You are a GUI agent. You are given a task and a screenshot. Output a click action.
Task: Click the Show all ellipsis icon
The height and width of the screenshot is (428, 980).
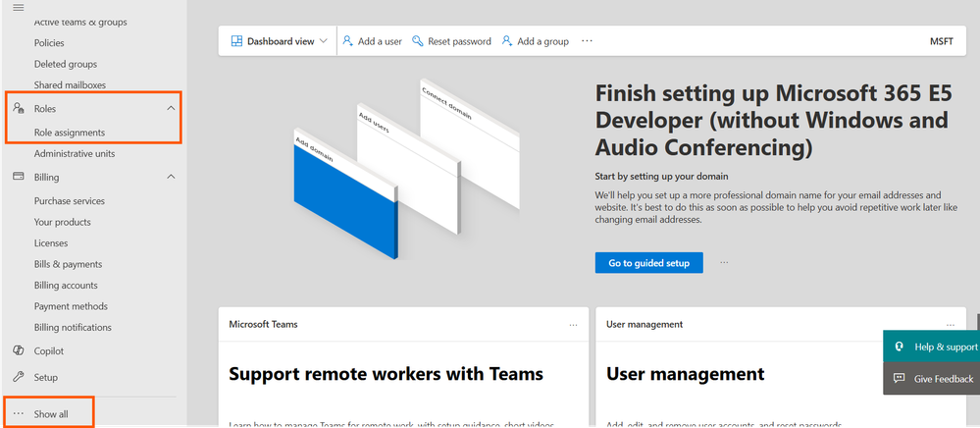click(x=19, y=414)
